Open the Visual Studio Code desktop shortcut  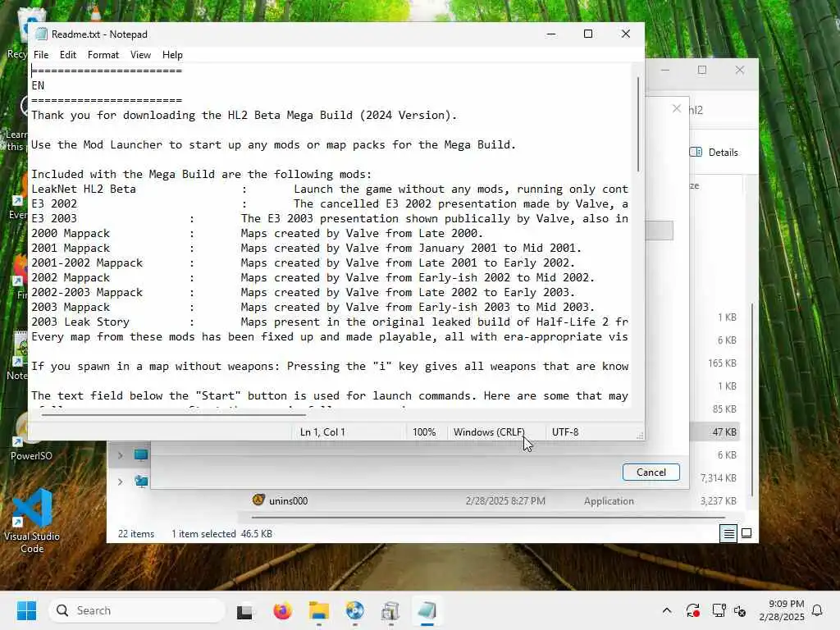click(x=32, y=521)
